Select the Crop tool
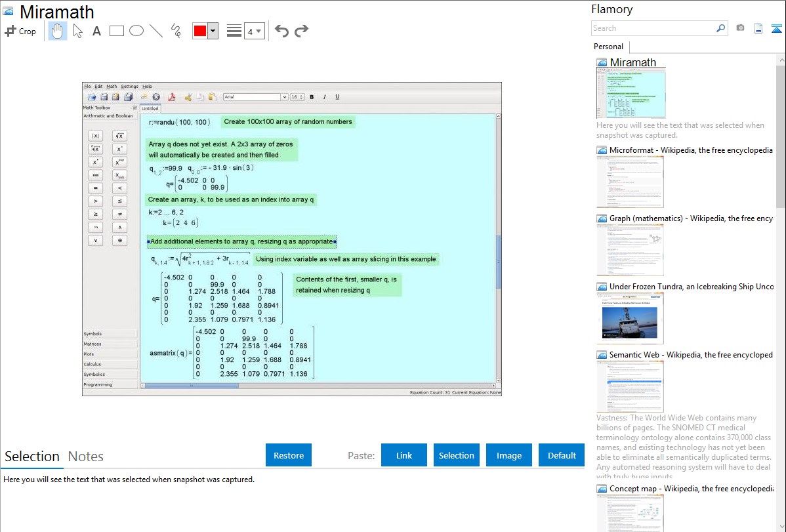786x532 pixels. [20, 31]
